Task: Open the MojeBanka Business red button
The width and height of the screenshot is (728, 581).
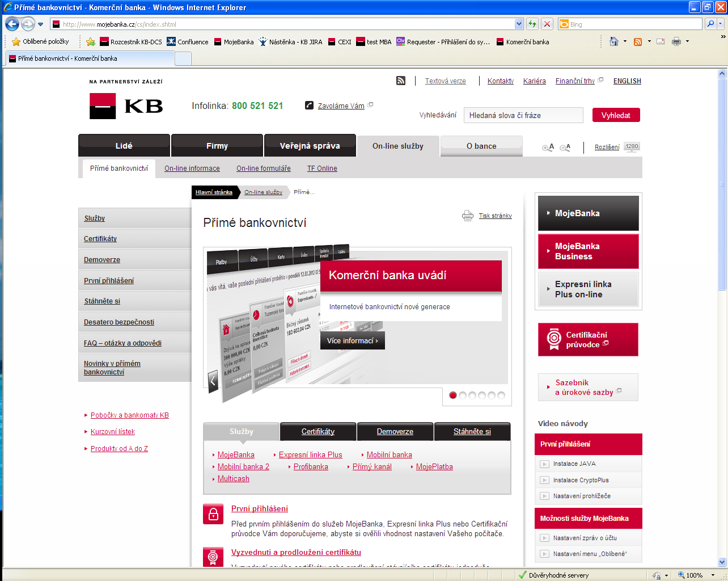Action: [x=589, y=251]
